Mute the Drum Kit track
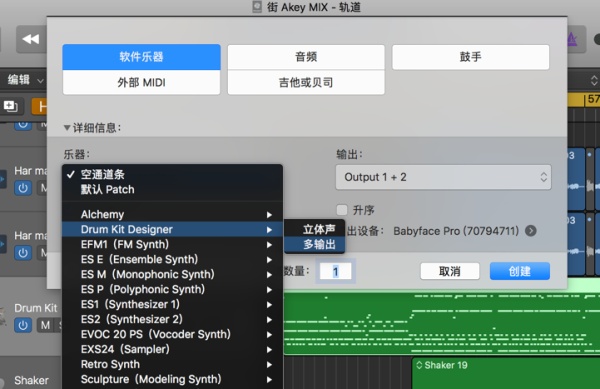 pos(46,326)
